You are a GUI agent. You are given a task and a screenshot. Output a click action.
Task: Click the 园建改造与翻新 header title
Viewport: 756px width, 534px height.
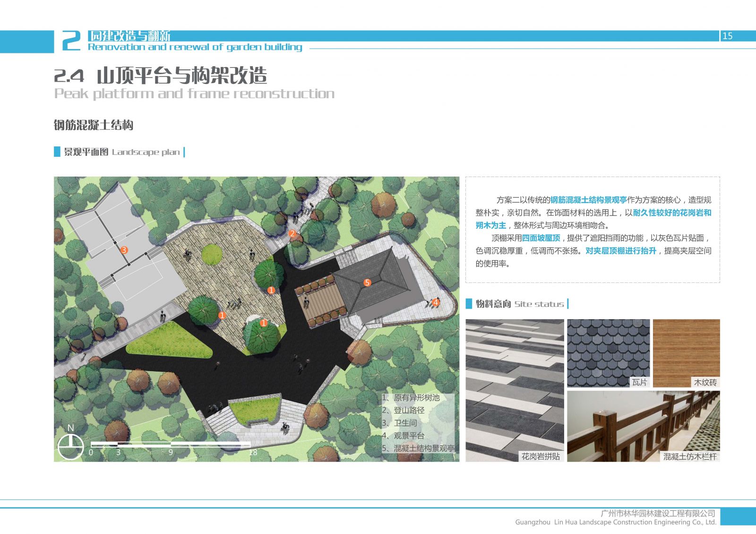pyautogui.click(x=130, y=35)
